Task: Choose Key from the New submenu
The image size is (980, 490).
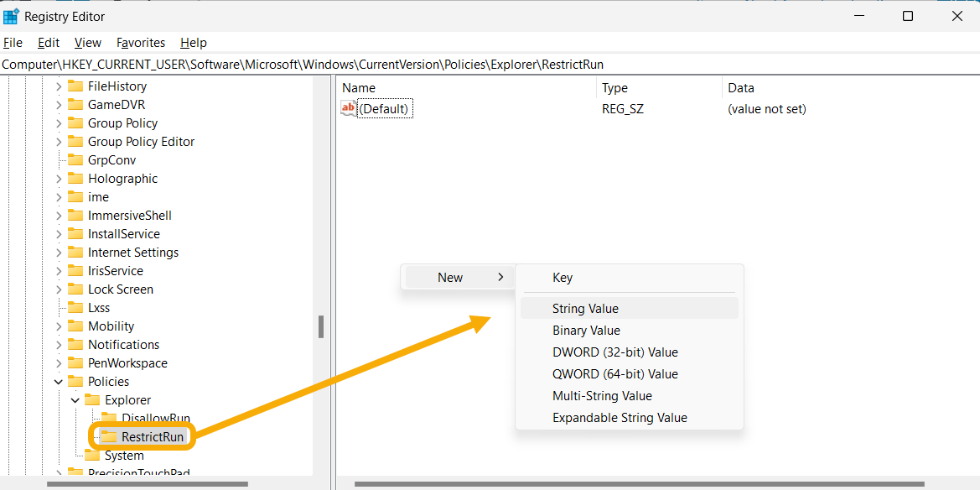Action: pyautogui.click(x=563, y=277)
